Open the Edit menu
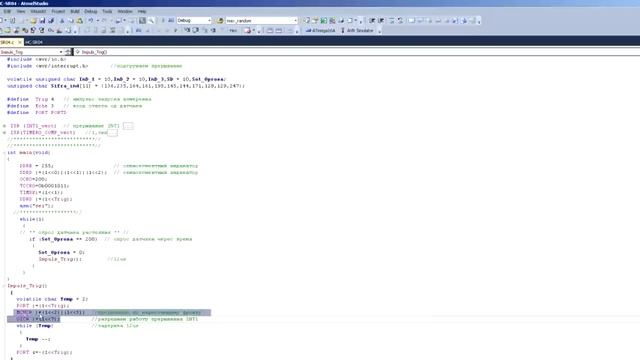640x360 pixels. [7, 11]
